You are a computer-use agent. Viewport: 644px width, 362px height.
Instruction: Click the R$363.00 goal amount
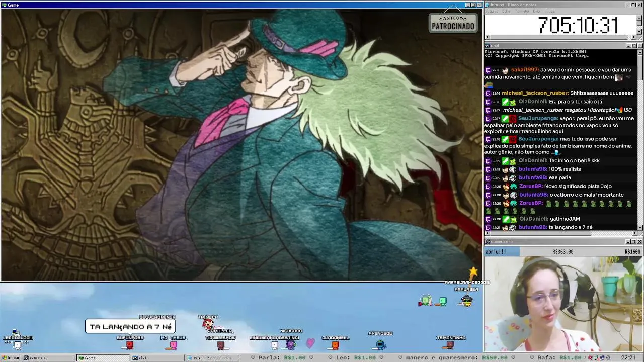click(x=562, y=252)
